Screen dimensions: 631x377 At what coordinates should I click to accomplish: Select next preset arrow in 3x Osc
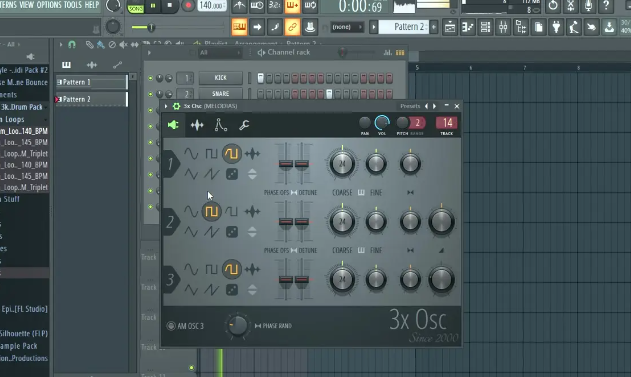(x=435, y=106)
